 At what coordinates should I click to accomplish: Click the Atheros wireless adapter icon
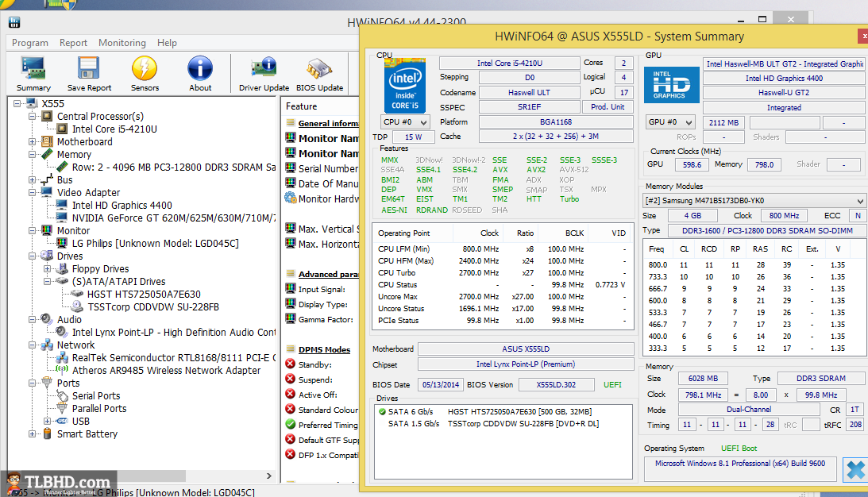(63, 370)
